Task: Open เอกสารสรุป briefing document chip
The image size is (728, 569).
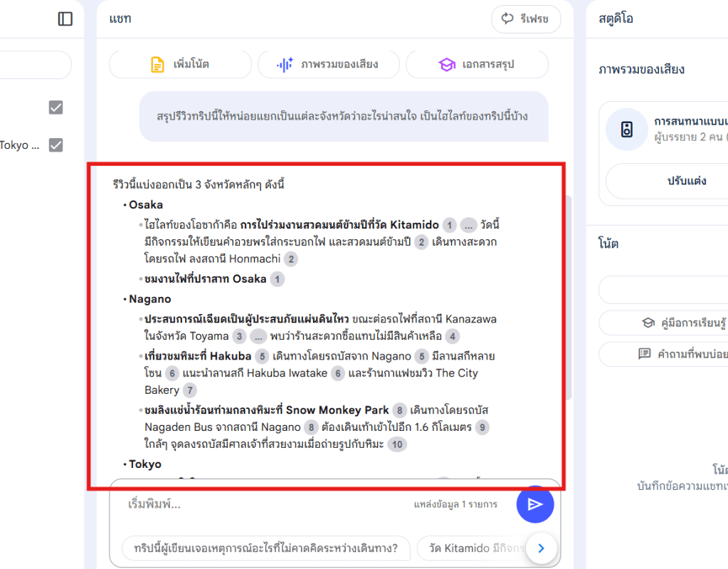Action: [477, 65]
